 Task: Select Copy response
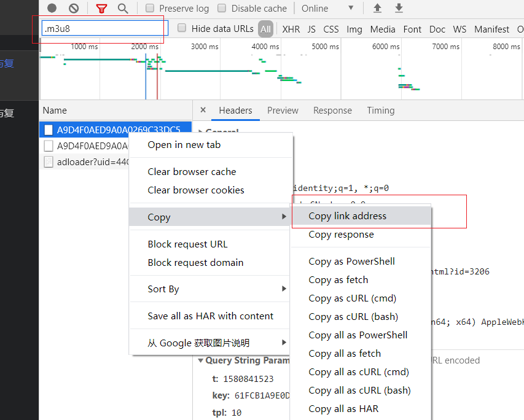pyautogui.click(x=361, y=235)
